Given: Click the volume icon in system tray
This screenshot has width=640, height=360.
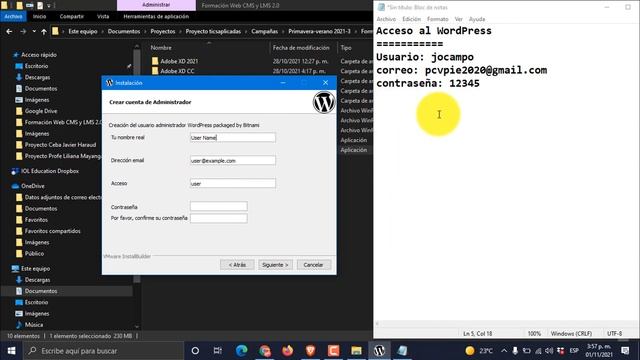Looking at the screenshot, I should pos(549,351).
